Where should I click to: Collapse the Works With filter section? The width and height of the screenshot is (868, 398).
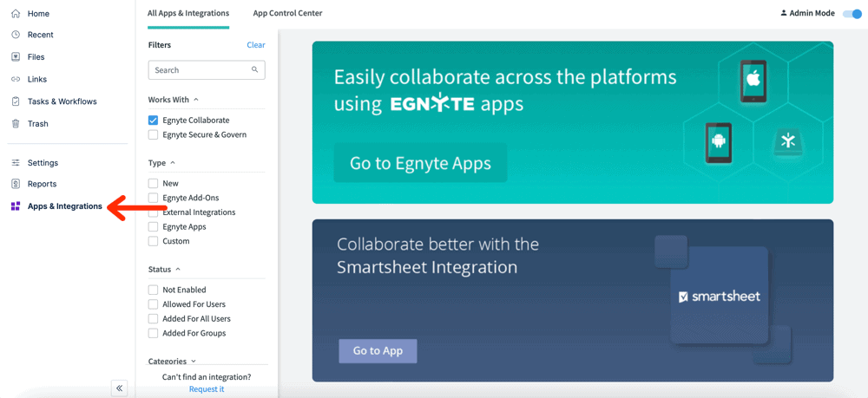(x=196, y=100)
